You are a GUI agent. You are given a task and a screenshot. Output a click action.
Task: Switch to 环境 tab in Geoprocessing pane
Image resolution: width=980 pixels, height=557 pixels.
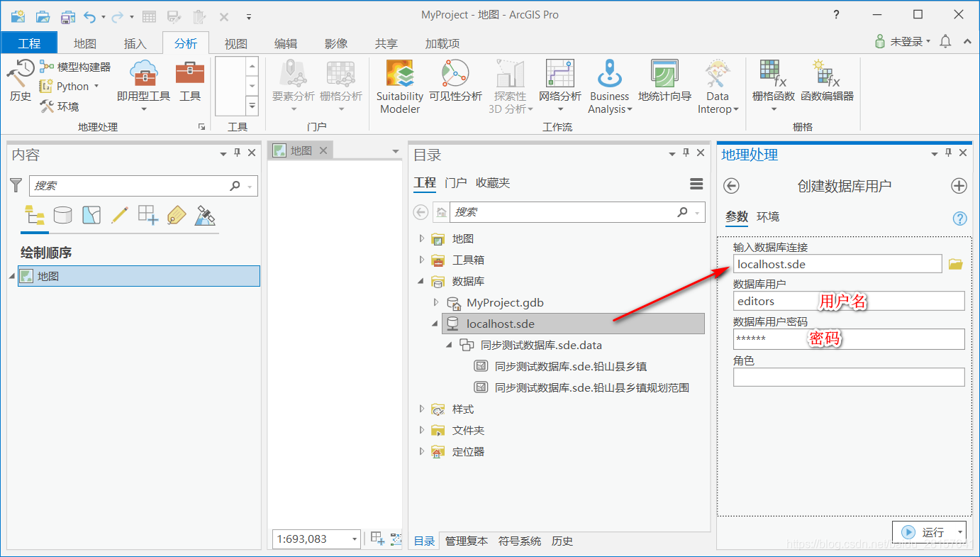tap(768, 217)
